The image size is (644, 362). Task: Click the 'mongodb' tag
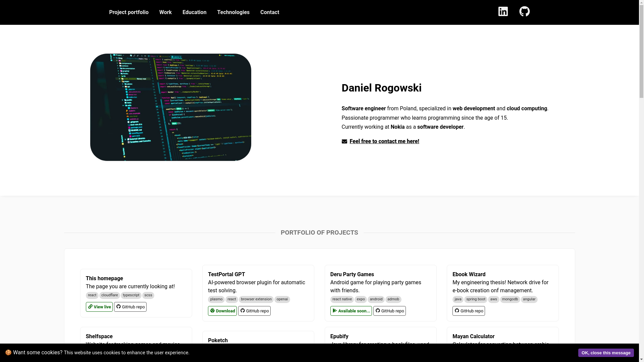point(510,299)
